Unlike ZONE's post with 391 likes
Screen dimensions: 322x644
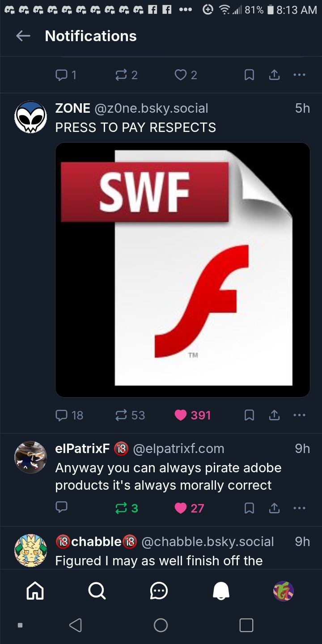(181, 415)
